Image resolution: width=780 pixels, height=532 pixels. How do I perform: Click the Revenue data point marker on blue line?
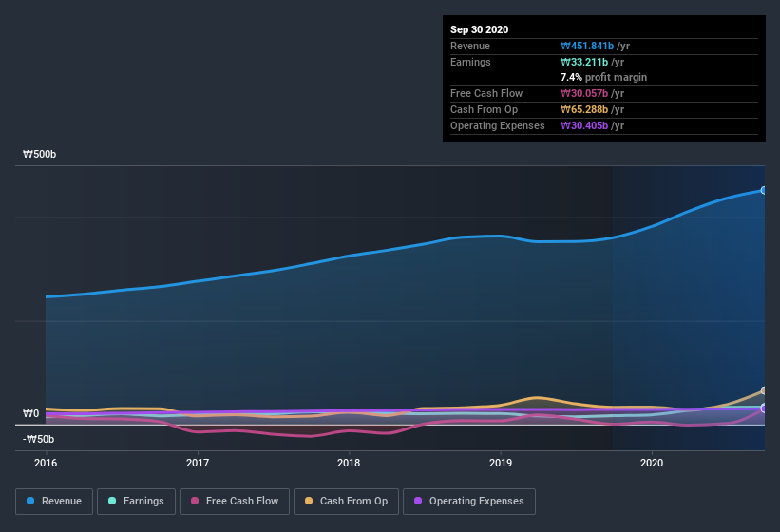tap(764, 190)
